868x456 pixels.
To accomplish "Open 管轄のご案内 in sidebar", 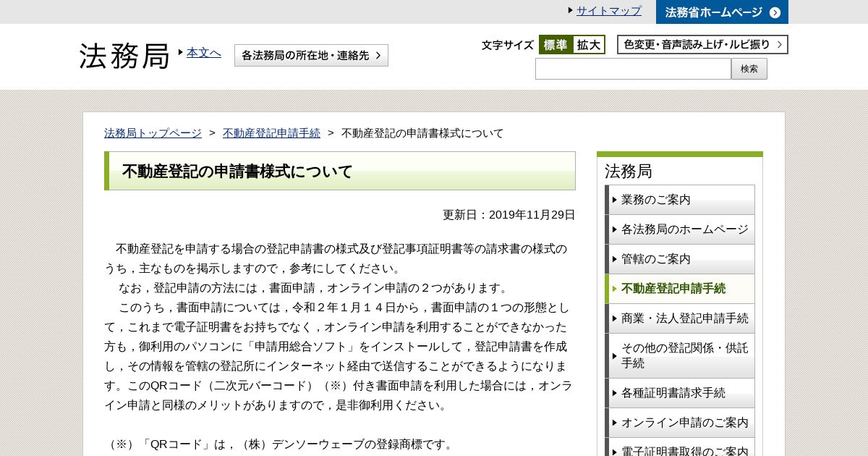I will (x=680, y=259).
